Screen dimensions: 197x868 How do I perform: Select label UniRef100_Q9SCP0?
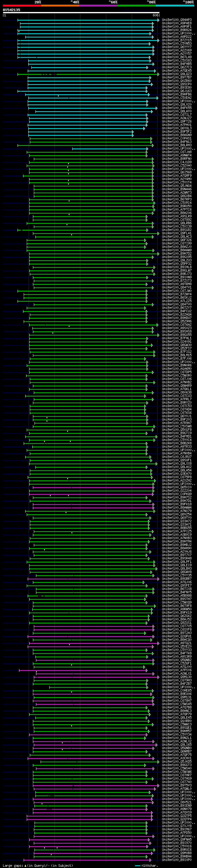[x=177, y=84]
